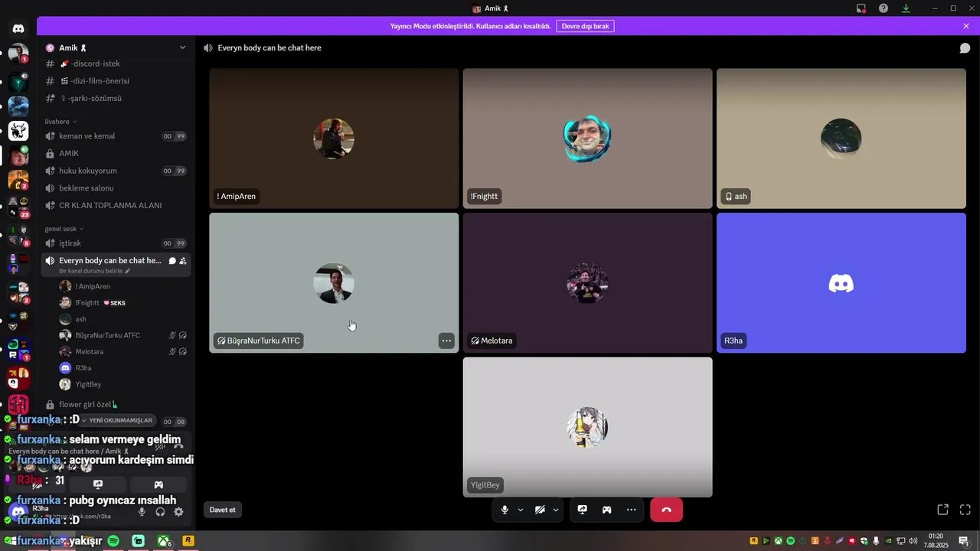The image size is (980, 551).
Task: Disconnect from the voice call
Action: coord(666,510)
